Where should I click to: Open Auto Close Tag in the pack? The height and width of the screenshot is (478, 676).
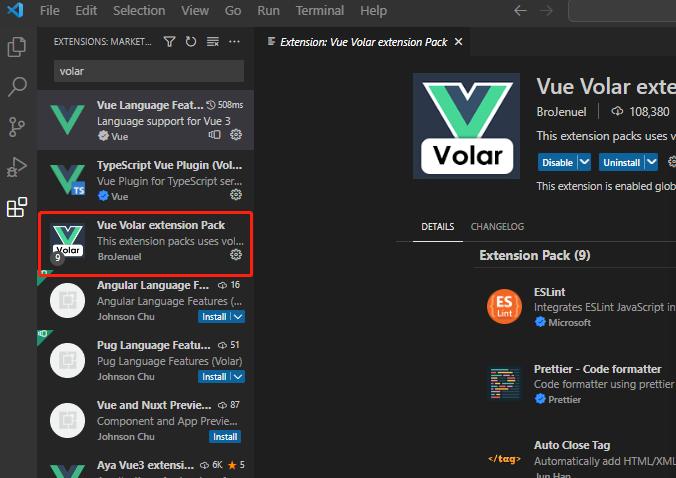pos(572,445)
